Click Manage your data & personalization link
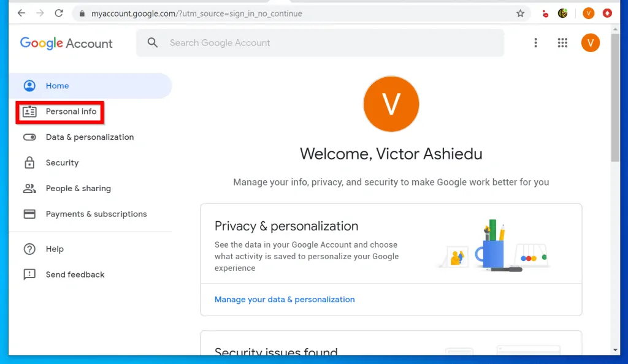Viewport: 628px width, 364px height. 285,299
